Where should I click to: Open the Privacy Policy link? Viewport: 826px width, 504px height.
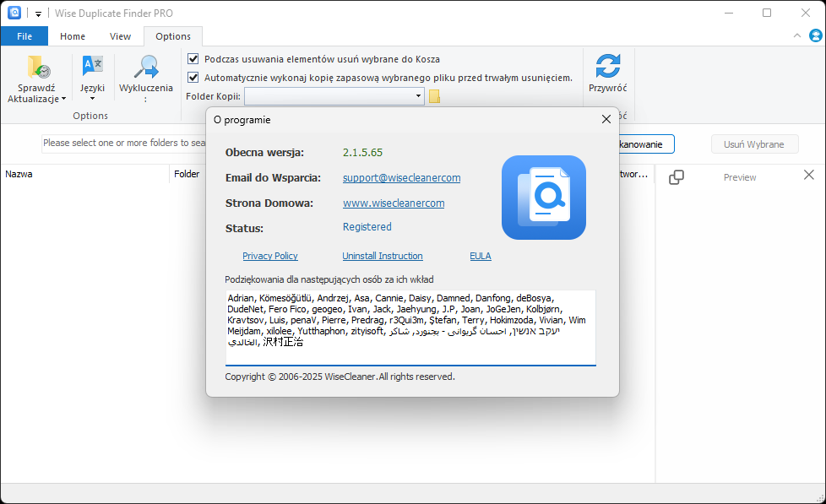[x=269, y=256]
